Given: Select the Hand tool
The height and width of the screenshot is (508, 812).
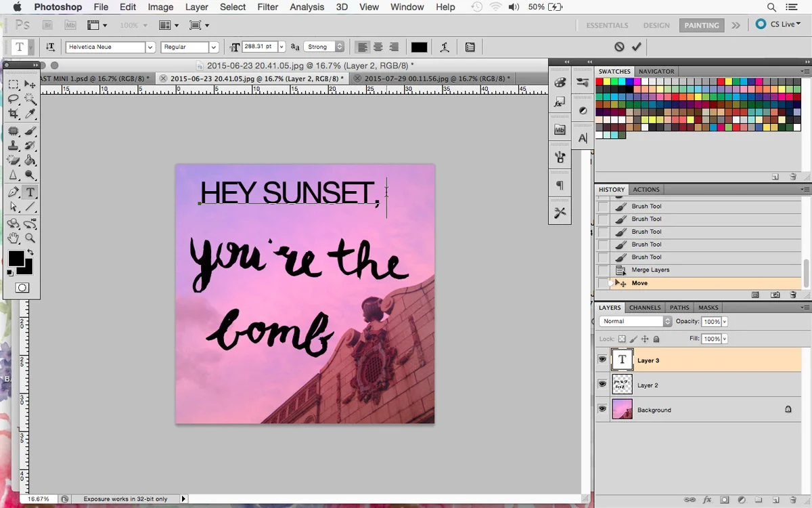Looking at the screenshot, I should point(14,238).
